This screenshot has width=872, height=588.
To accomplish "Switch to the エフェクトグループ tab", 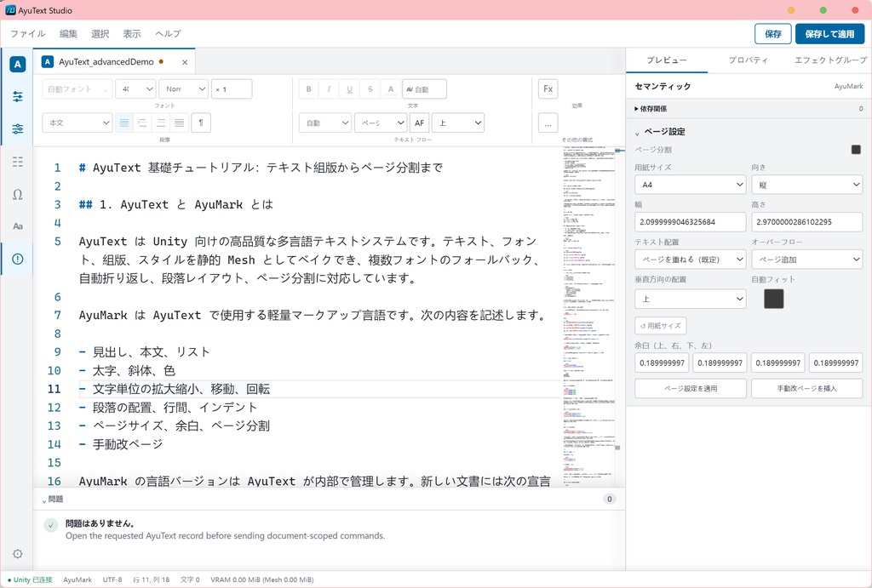I will [830, 60].
